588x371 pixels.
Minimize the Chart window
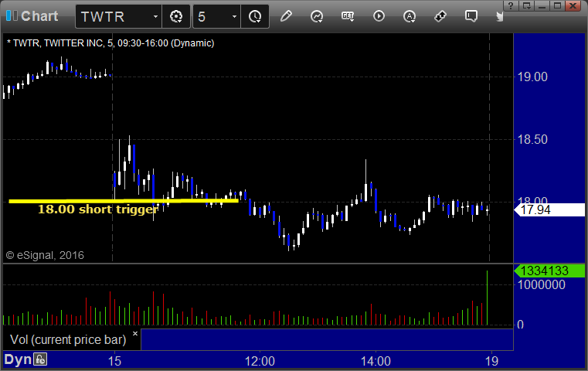click(542, 5)
